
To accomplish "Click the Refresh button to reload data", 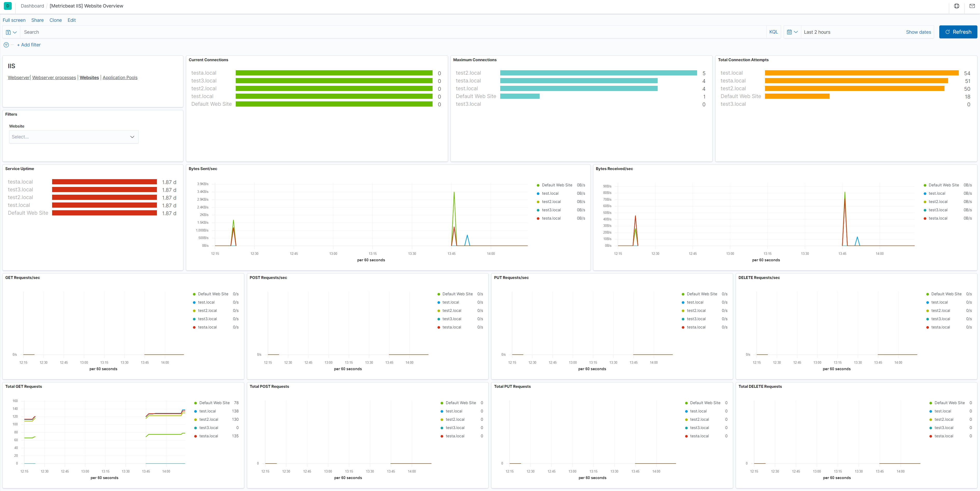I will click(x=956, y=32).
